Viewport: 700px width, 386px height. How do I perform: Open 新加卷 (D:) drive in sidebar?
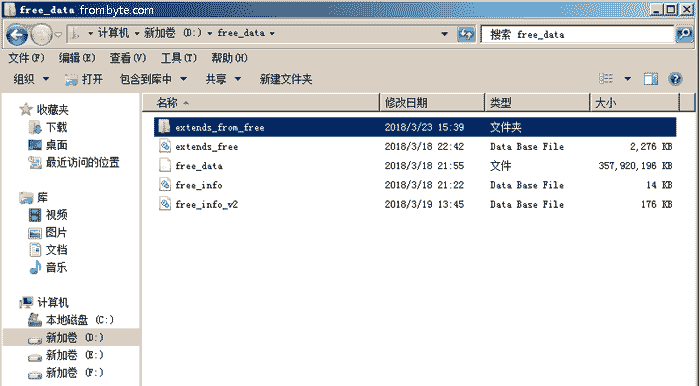click(x=75, y=337)
